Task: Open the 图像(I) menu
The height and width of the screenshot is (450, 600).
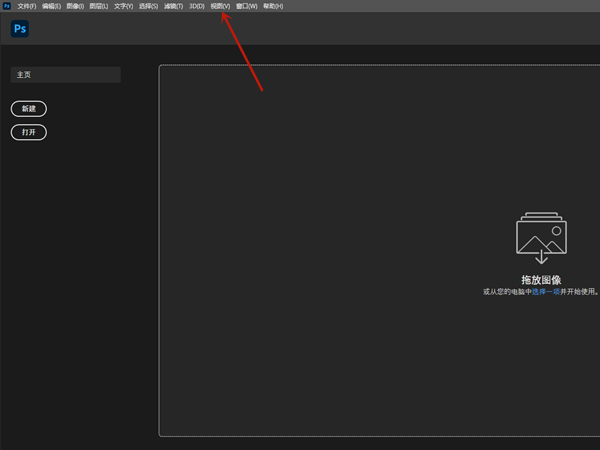Action: coord(75,6)
